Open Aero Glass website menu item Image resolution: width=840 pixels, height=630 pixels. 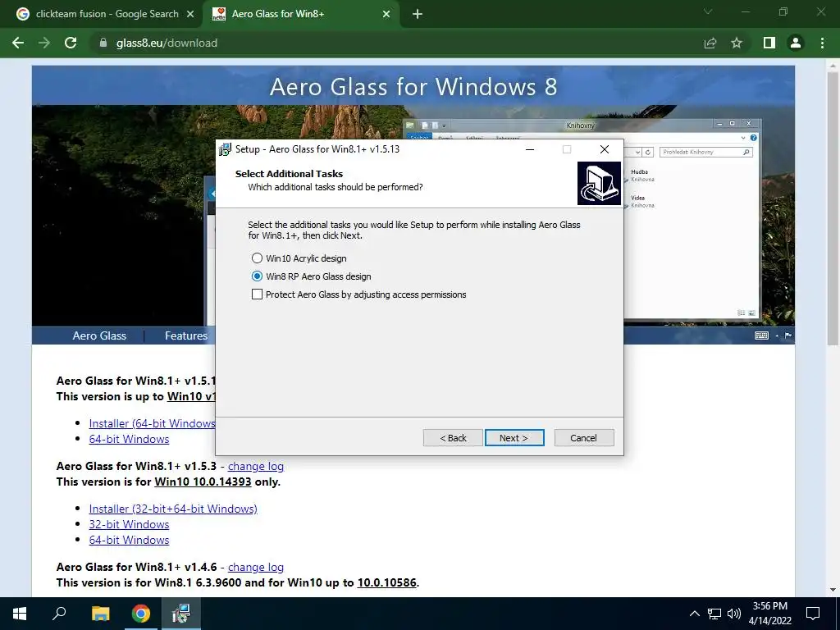click(x=99, y=336)
